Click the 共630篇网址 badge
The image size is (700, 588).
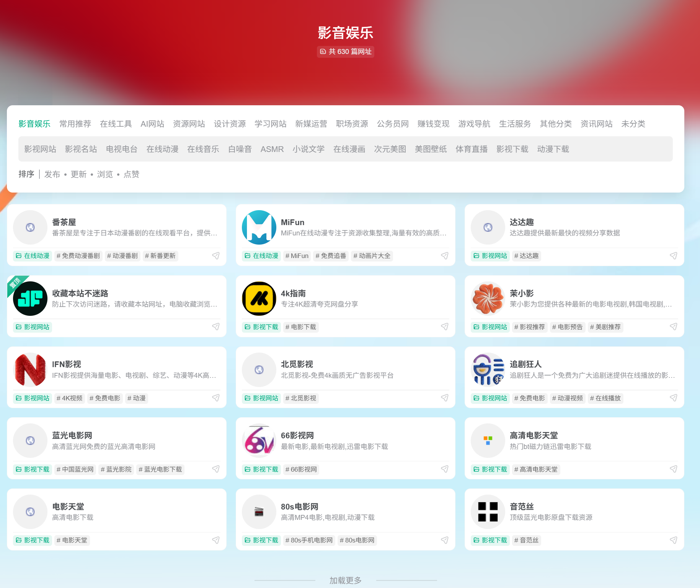tap(345, 52)
